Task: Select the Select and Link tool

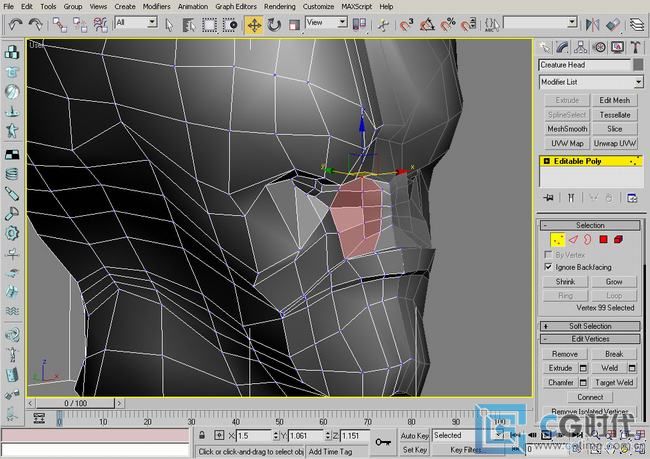Action: click(x=60, y=25)
